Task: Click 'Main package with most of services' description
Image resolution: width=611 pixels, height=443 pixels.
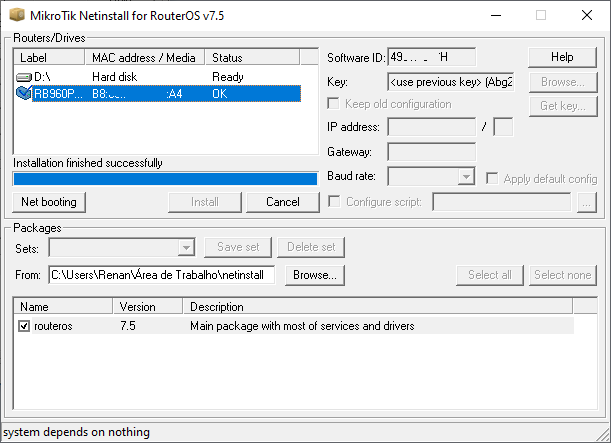Action: pos(302,326)
